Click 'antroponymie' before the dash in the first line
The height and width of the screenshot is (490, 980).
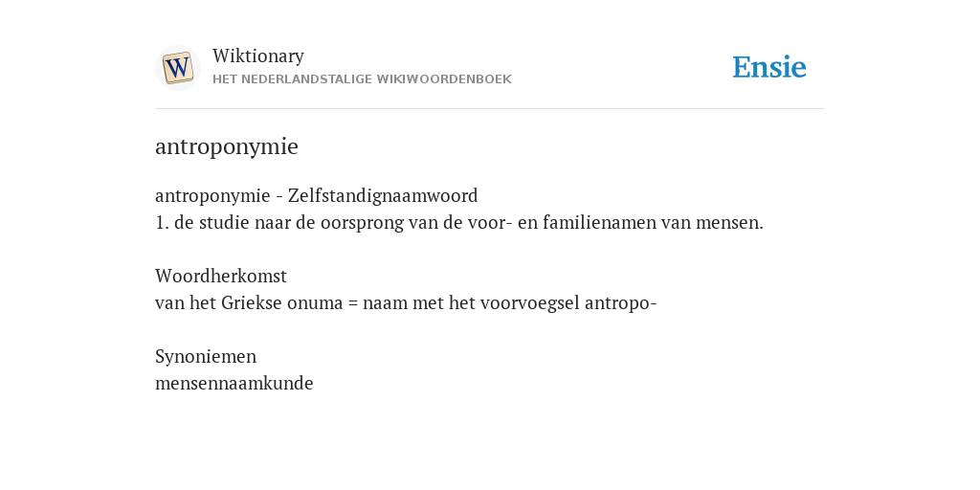[x=212, y=196]
